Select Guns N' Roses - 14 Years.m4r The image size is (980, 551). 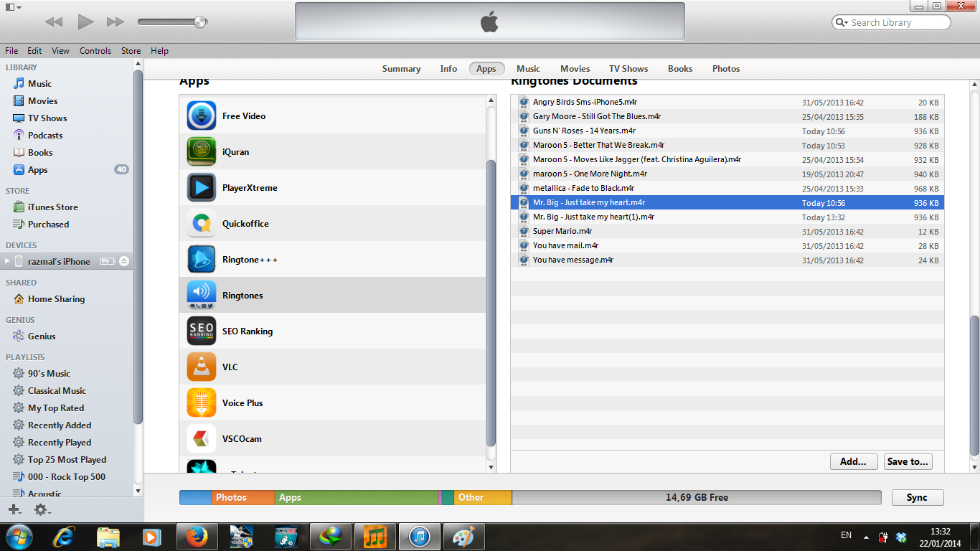(727, 131)
